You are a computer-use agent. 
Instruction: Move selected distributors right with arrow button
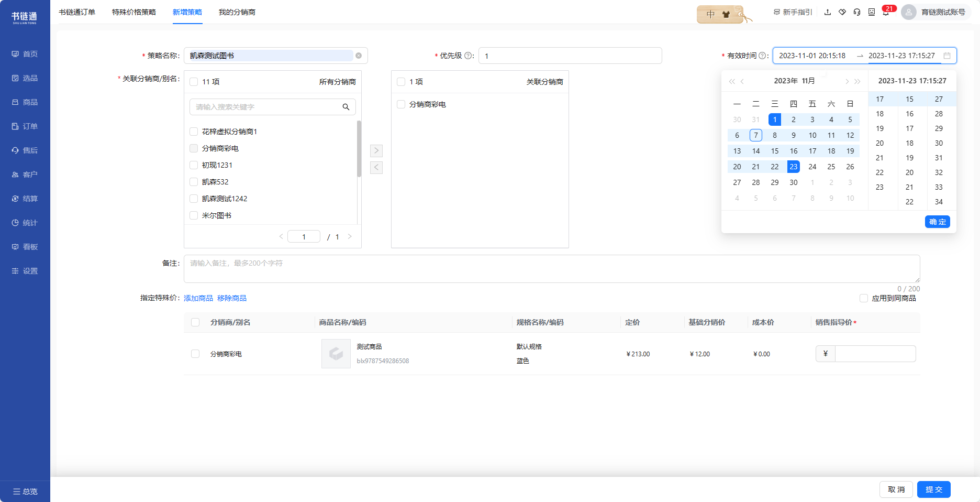click(x=376, y=151)
